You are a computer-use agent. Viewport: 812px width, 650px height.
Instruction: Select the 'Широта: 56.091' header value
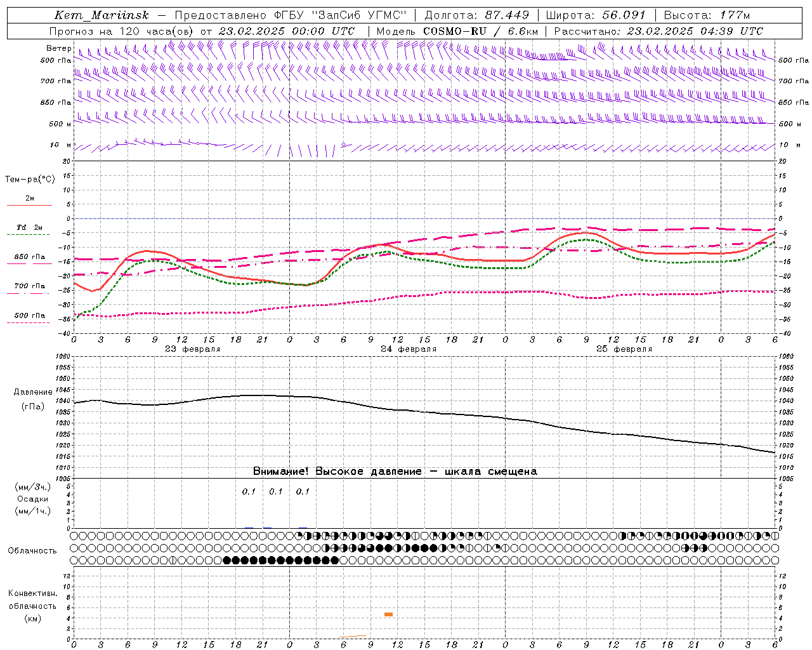[596, 15]
